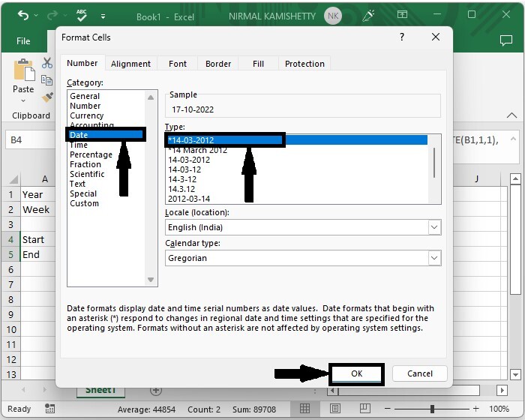Open the Calendar type dropdown
This screenshot has width=525, height=420.
(434, 257)
